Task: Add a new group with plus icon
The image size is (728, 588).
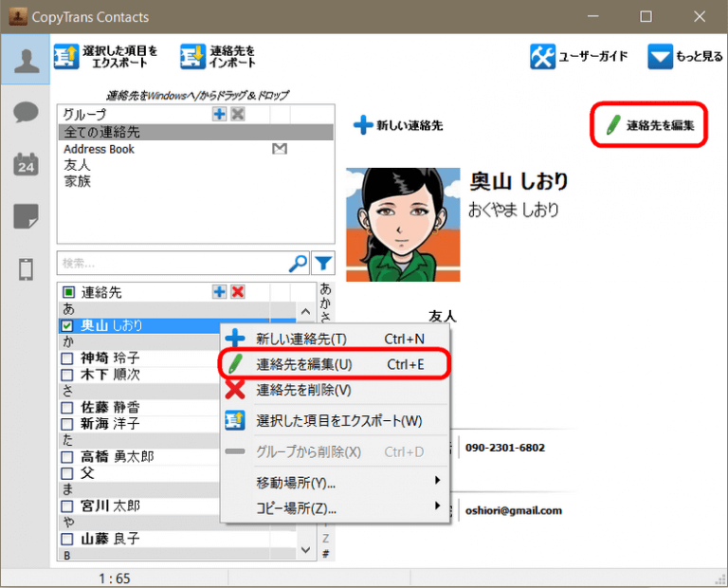Action: pyautogui.click(x=219, y=114)
